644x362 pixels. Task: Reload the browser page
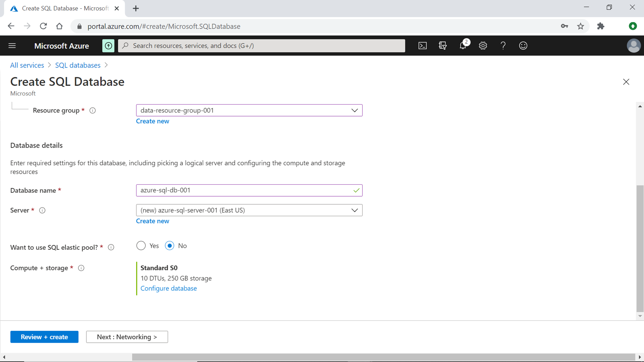(43, 26)
